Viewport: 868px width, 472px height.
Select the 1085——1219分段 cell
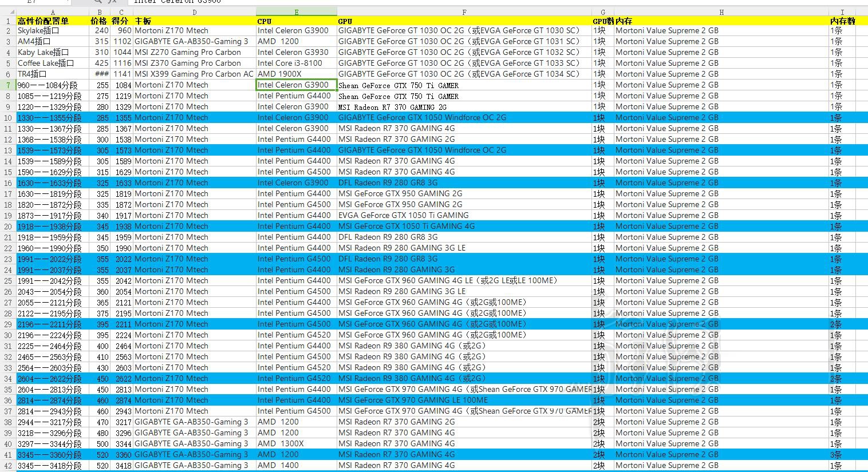tap(53, 96)
